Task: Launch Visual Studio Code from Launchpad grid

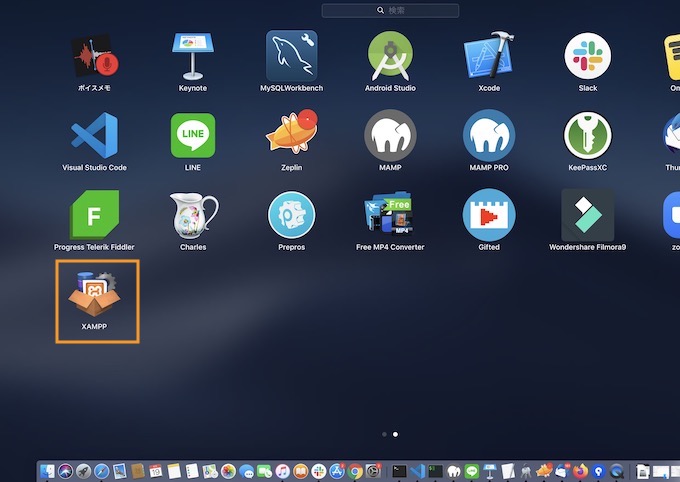Action: [x=94, y=135]
